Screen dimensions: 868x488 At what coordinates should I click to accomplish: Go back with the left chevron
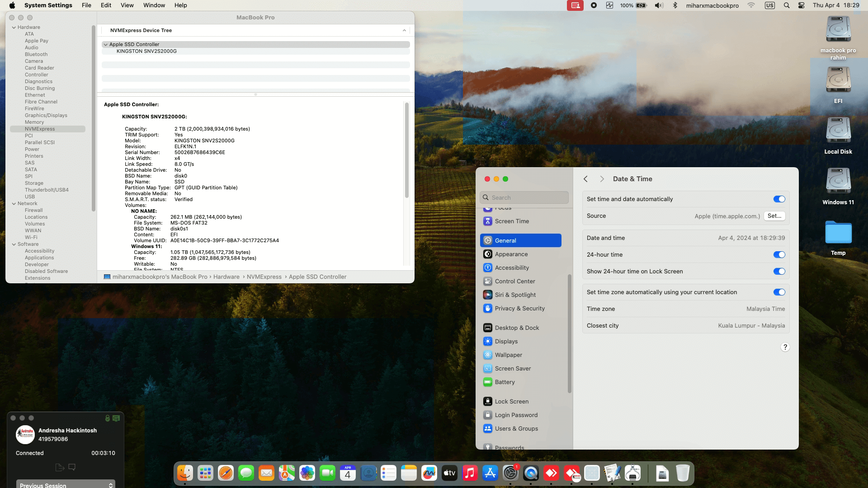coord(585,179)
